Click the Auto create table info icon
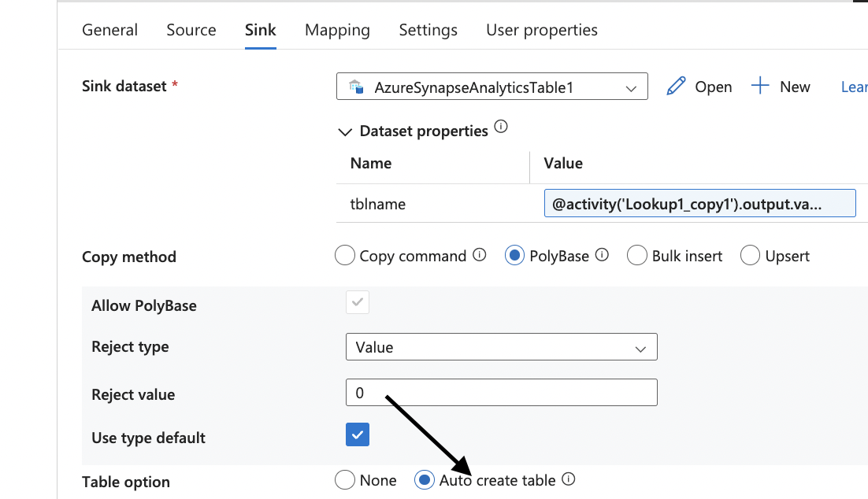Viewport: 868px width, 499px height. 569,479
